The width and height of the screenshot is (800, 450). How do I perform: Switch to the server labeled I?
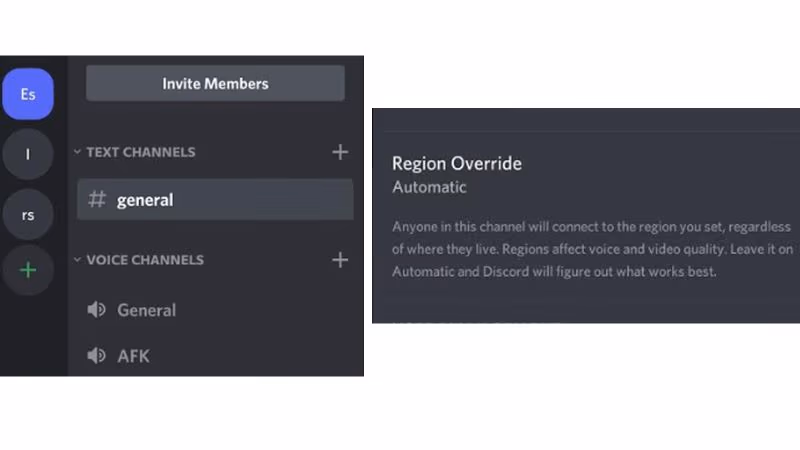pyautogui.click(x=28, y=154)
